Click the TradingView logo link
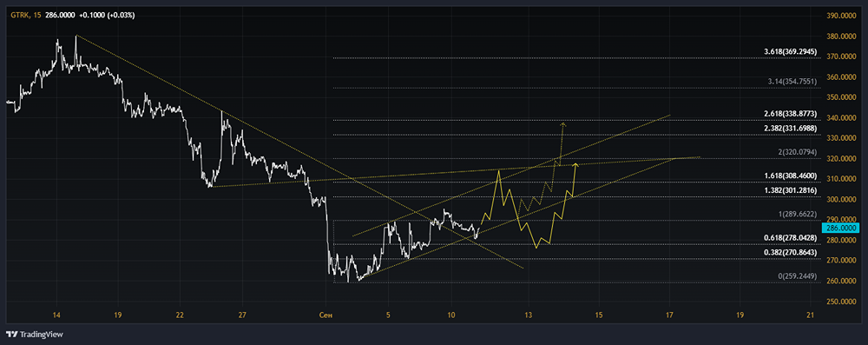The width and height of the screenshot is (868, 345). tap(35, 335)
